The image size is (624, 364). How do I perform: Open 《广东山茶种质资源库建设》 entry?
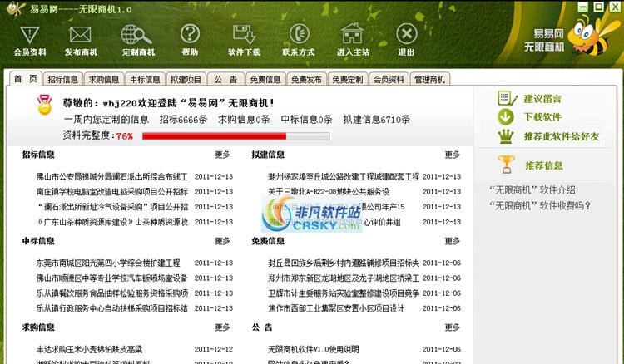tap(111, 222)
